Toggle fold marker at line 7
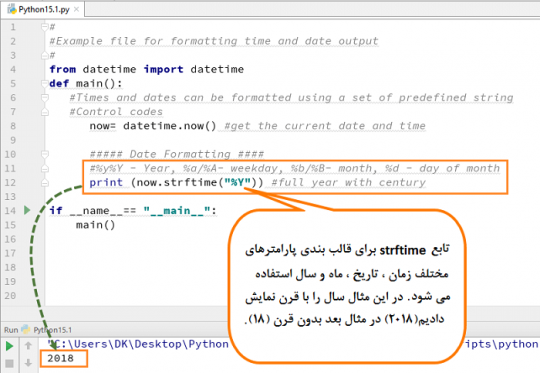The width and height of the screenshot is (540, 373). (45, 112)
